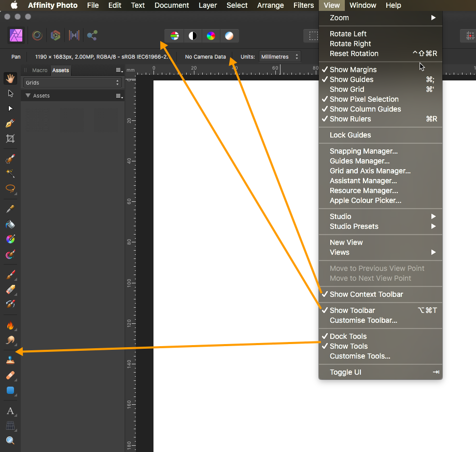Select the Clone Stamp tool
Image resolution: width=476 pixels, height=452 pixels.
tap(10, 360)
